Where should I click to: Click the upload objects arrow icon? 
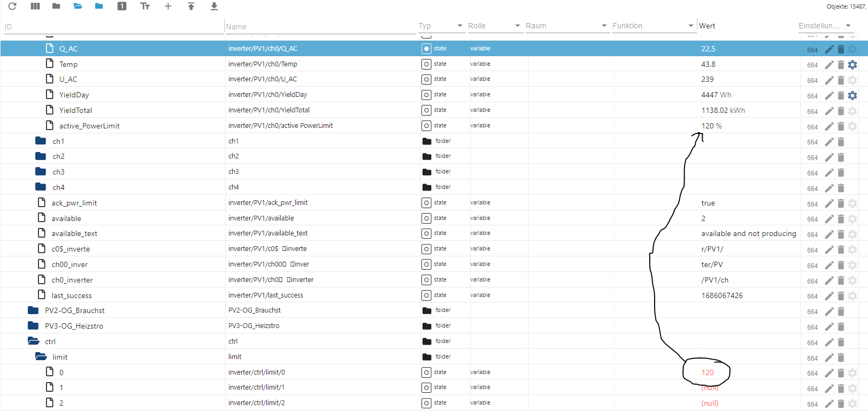pyautogui.click(x=191, y=6)
